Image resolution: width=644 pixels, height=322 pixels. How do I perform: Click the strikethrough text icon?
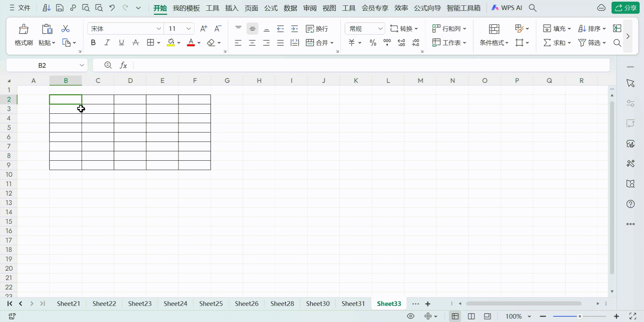point(136,43)
